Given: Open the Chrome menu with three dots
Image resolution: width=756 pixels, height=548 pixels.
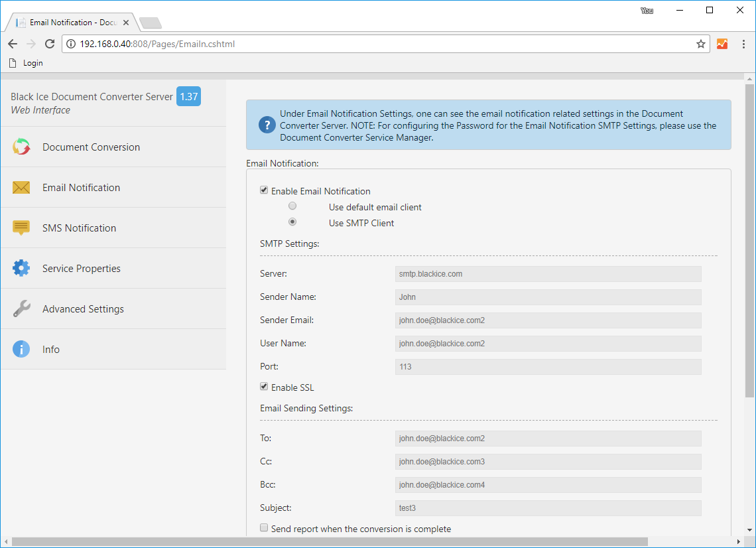Looking at the screenshot, I should pyautogui.click(x=743, y=44).
